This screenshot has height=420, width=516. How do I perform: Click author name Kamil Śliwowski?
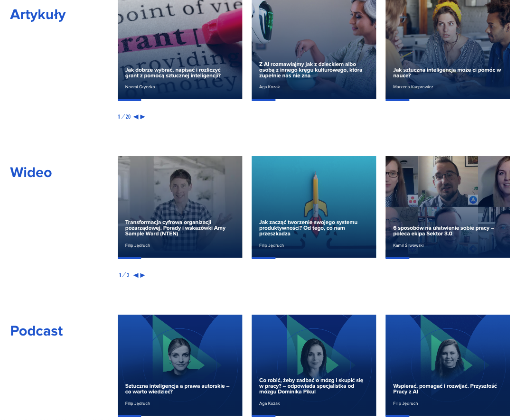coord(408,245)
